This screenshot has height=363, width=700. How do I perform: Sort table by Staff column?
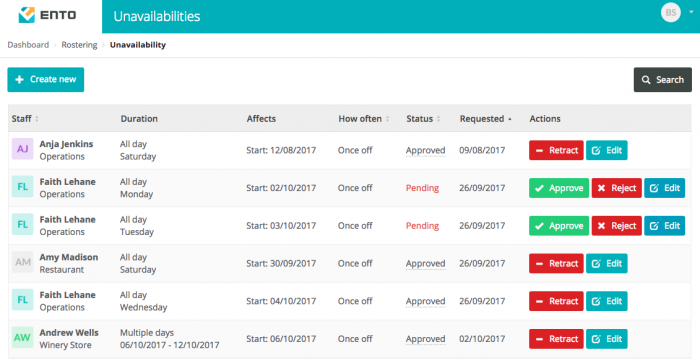click(x=25, y=119)
